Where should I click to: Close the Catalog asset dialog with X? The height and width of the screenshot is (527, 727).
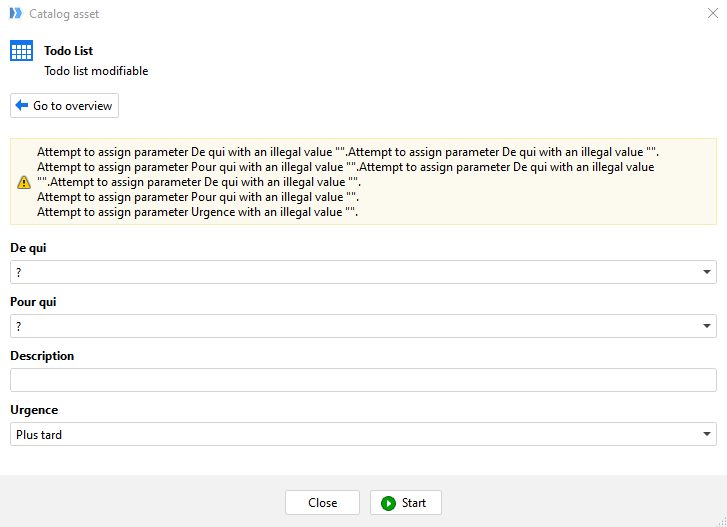[x=713, y=13]
